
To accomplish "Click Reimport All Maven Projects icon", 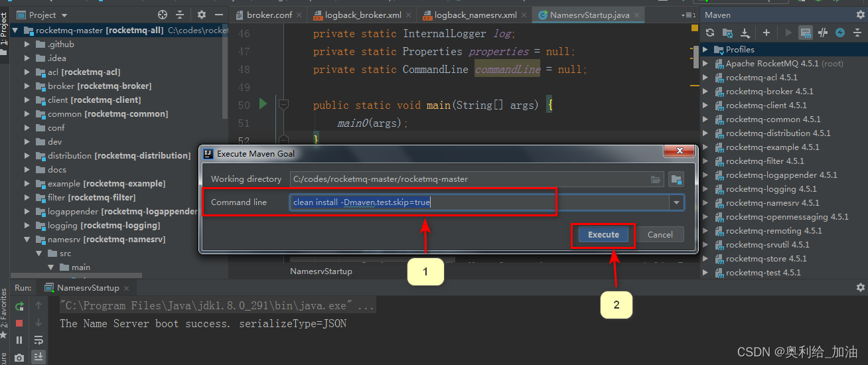I will (710, 33).
